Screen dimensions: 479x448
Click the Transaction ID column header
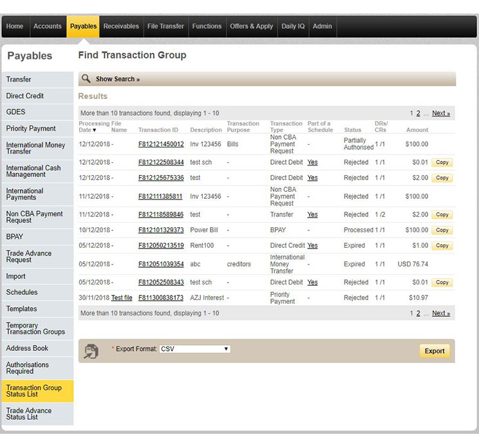coord(158,130)
